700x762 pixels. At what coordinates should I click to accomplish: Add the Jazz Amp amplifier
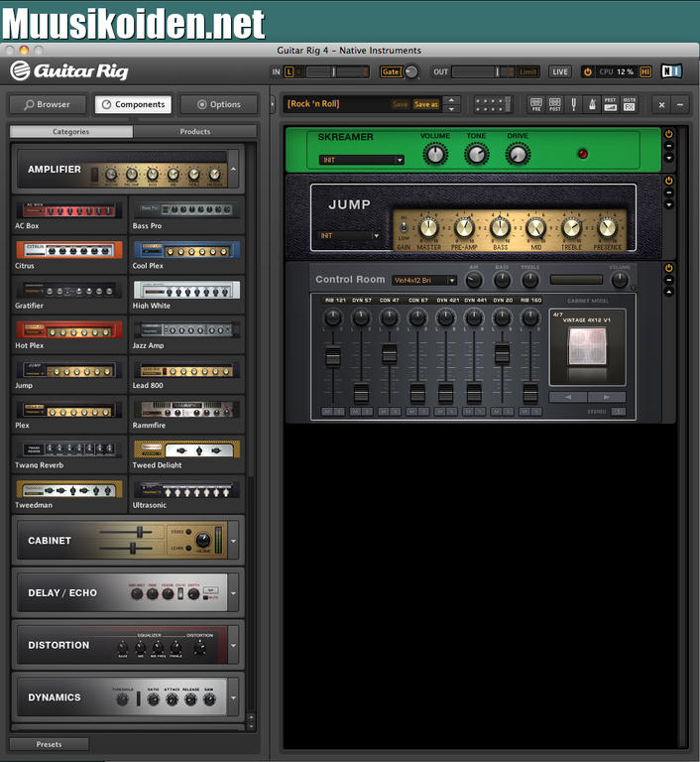pos(186,334)
